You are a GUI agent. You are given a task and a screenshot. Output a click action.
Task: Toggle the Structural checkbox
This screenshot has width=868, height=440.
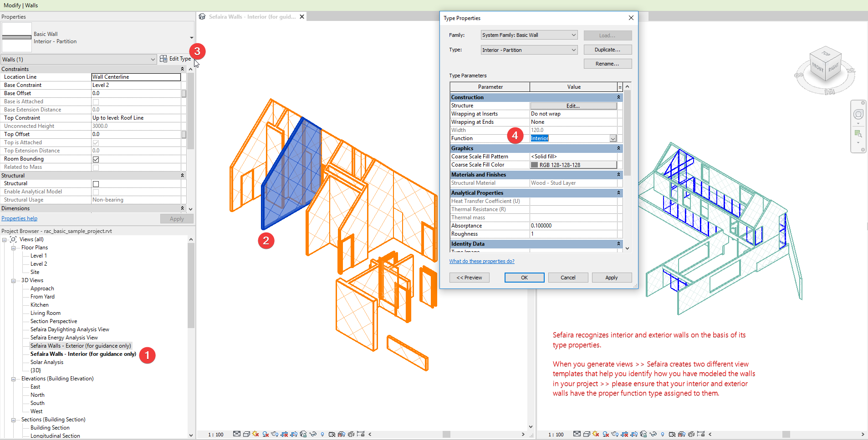[x=96, y=184]
